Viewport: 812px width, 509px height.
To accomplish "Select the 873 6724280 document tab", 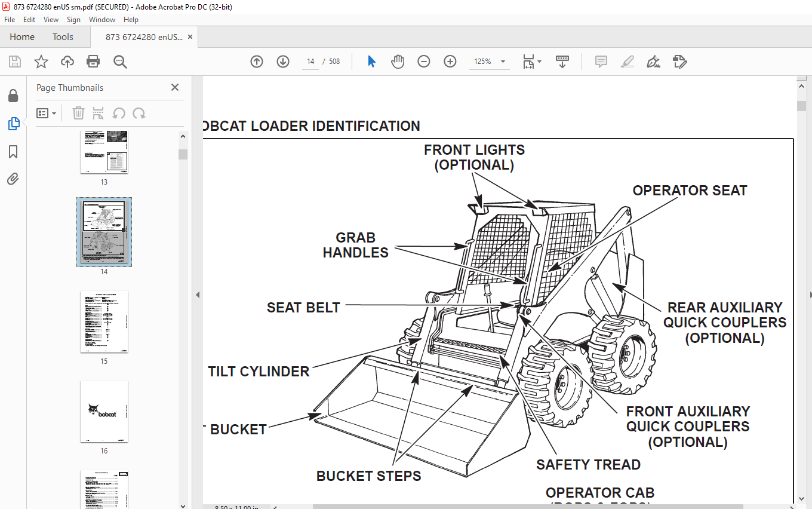I will click(144, 37).
